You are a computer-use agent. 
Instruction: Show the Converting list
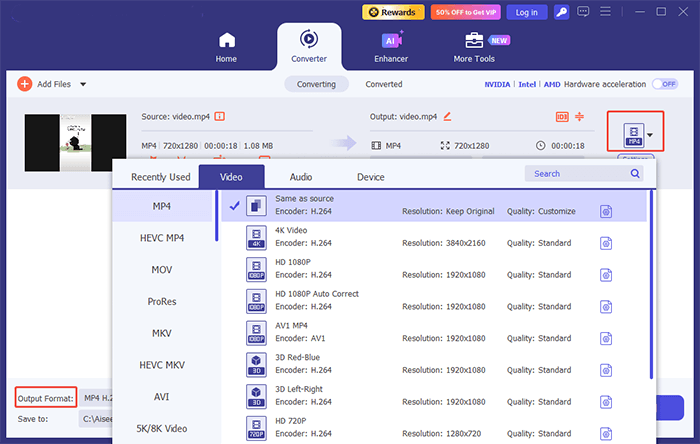(x=317, y=84)
